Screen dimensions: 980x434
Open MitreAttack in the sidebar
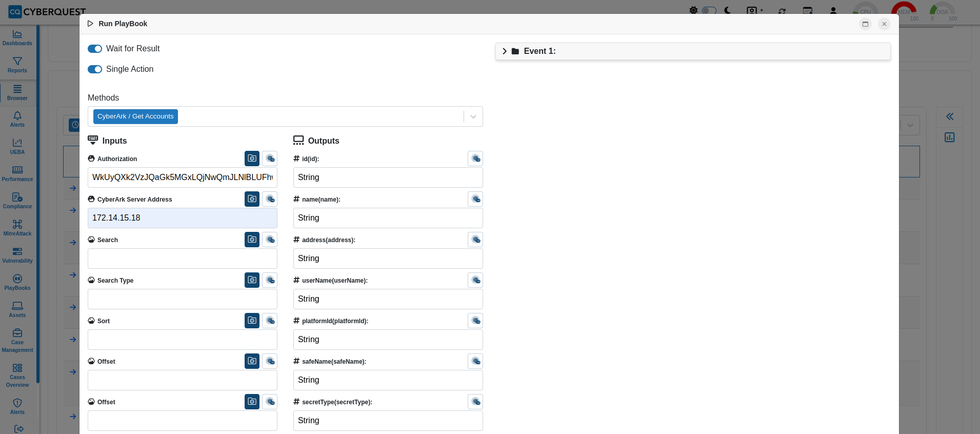click(x=17, y=228)
